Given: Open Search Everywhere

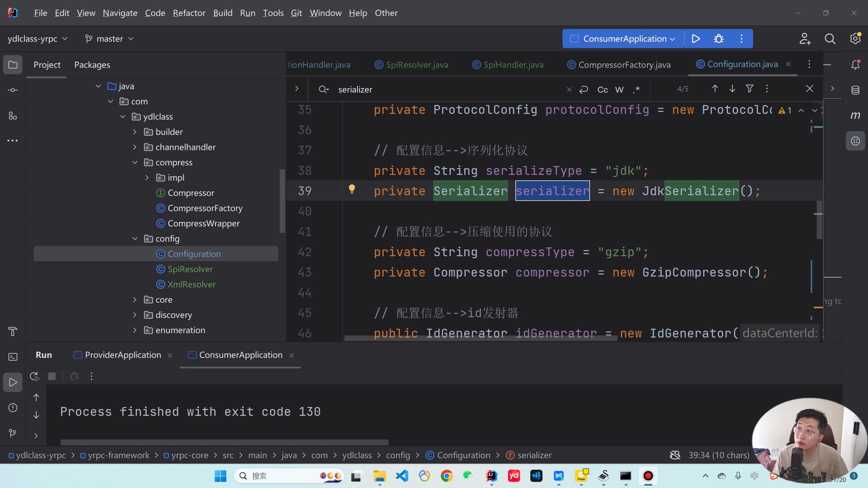Looking at the screenshot, I should (830, 38).
